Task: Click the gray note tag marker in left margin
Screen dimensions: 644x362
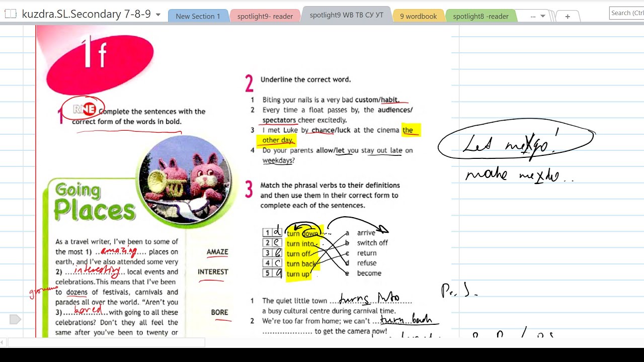Action: tap(15, 319)
